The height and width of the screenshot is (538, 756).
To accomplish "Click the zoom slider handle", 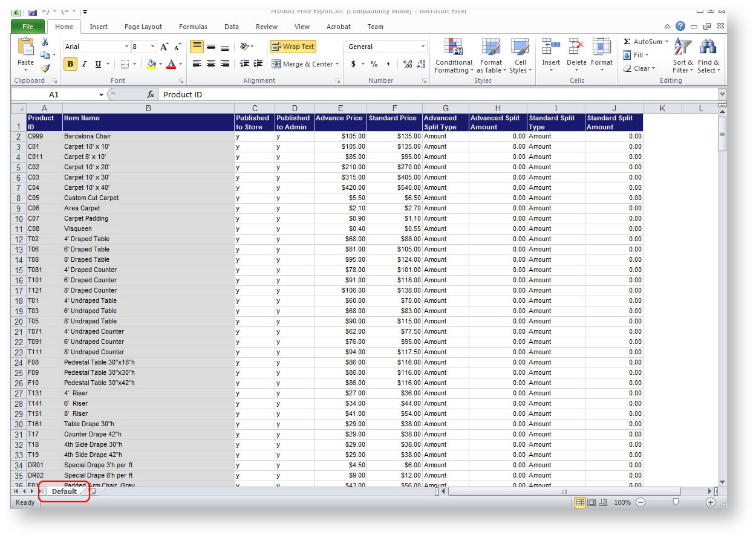I will (676, 502).
